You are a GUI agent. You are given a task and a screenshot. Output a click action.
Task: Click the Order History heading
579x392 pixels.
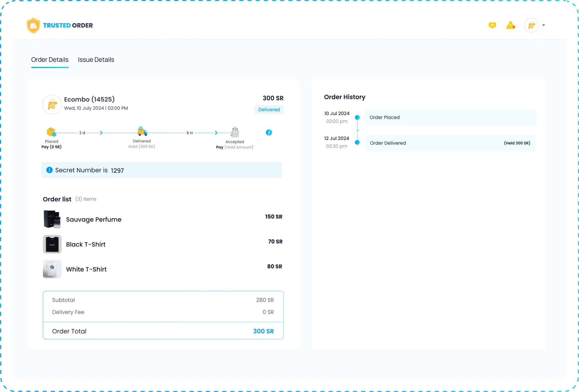click(x=345, y=97)
